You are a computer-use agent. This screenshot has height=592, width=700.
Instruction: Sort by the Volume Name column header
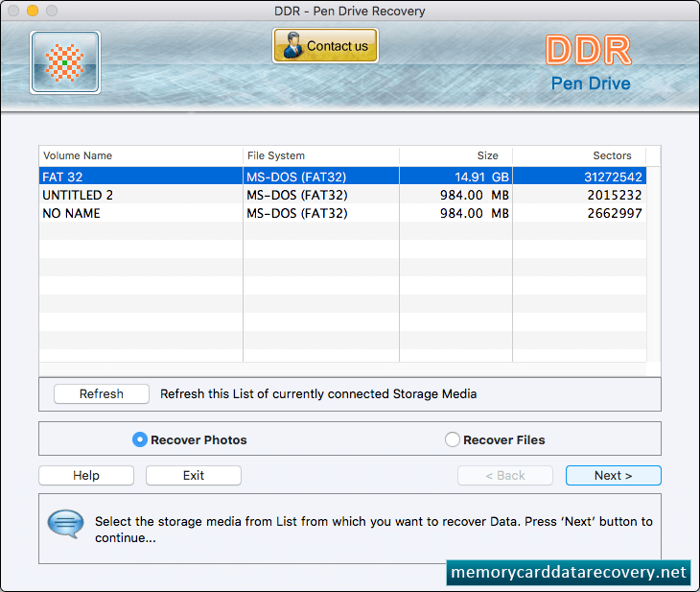pos(141,155)
